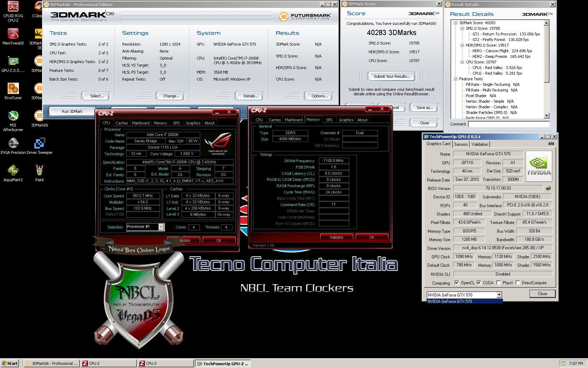
Task: Open the GPU selection dropdown in GPU-Z
Action: 499,295
